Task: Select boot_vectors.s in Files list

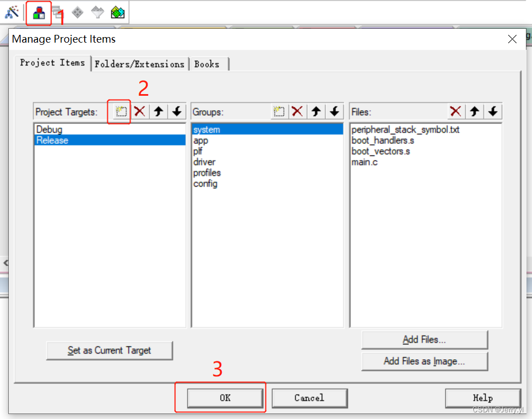Action: (425, 151)
